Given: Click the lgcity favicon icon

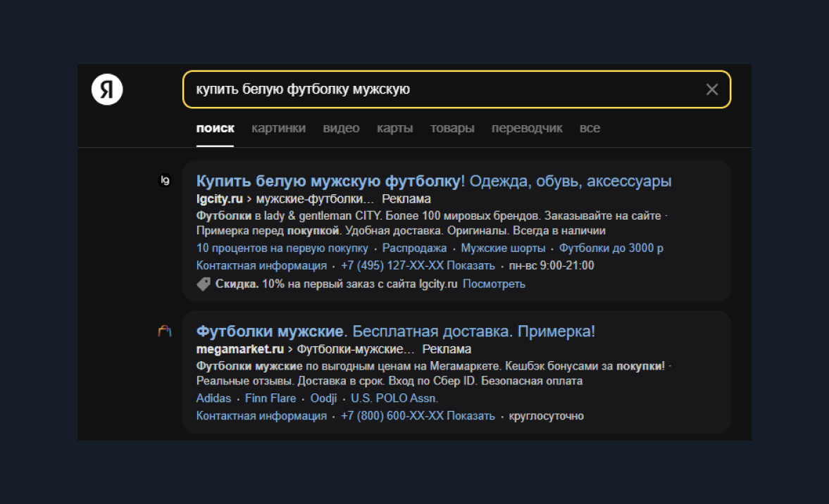Looking at the screenshot, I should tap(165, 181).
